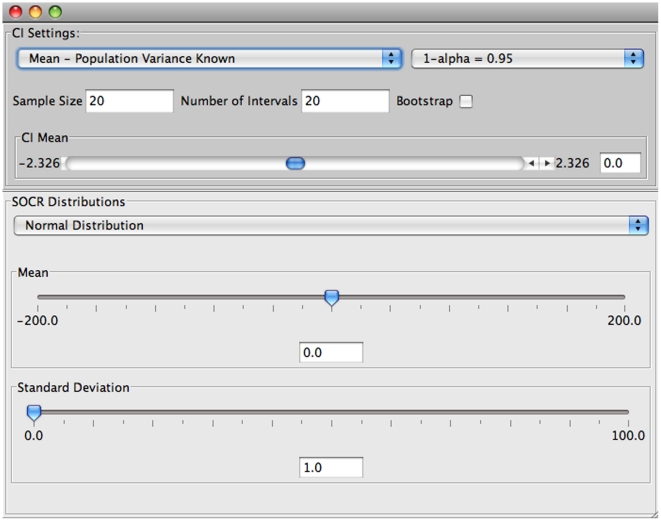Click the Mean value text field 0.0
Screen dimensions: 661x521
[331, 352]
